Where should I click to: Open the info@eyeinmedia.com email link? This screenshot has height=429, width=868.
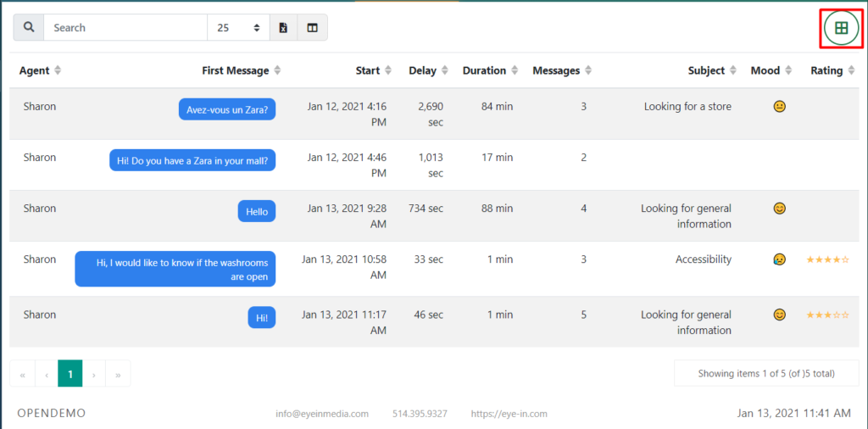point(322,414)
